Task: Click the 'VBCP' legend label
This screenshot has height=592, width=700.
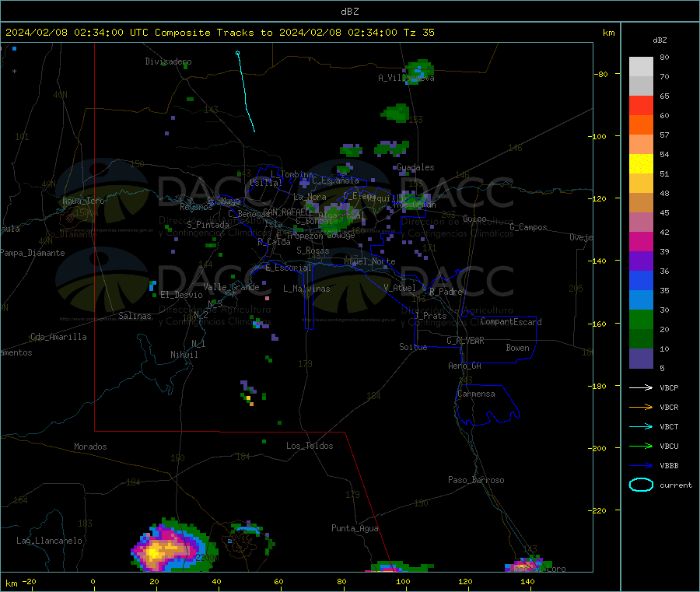Action: pyautogui.click(x=669, y=387)
